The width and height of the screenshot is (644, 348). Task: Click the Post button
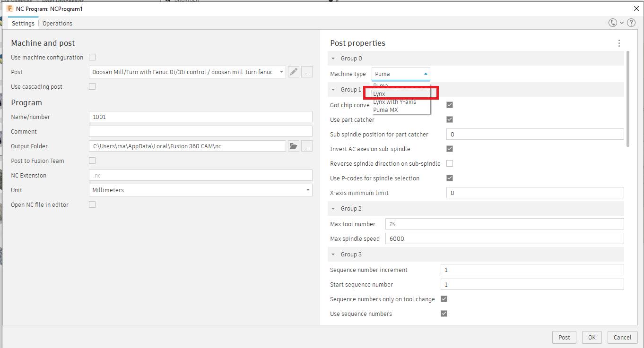pyautogui.click(x=564, y=338)
